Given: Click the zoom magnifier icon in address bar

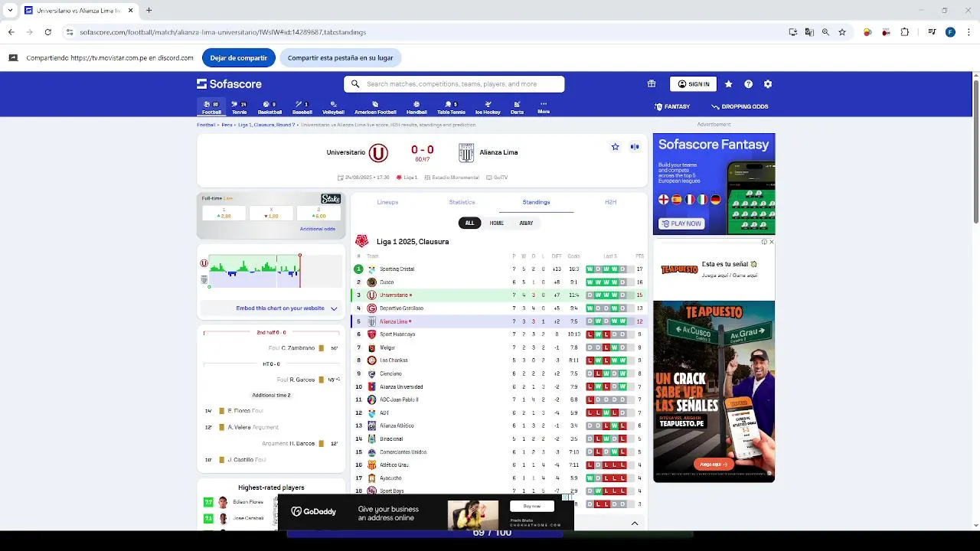Looking at the screenshot, I should click(825, 32).
